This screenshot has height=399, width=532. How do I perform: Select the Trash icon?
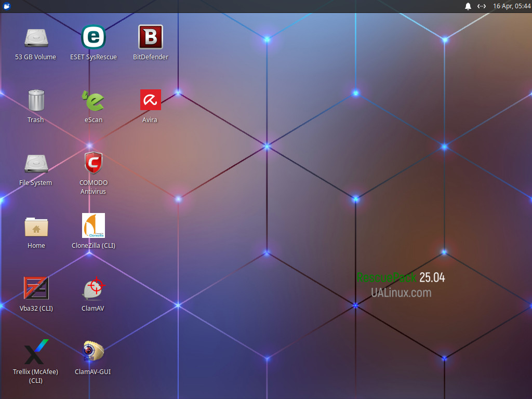click(x=36, y=100)
